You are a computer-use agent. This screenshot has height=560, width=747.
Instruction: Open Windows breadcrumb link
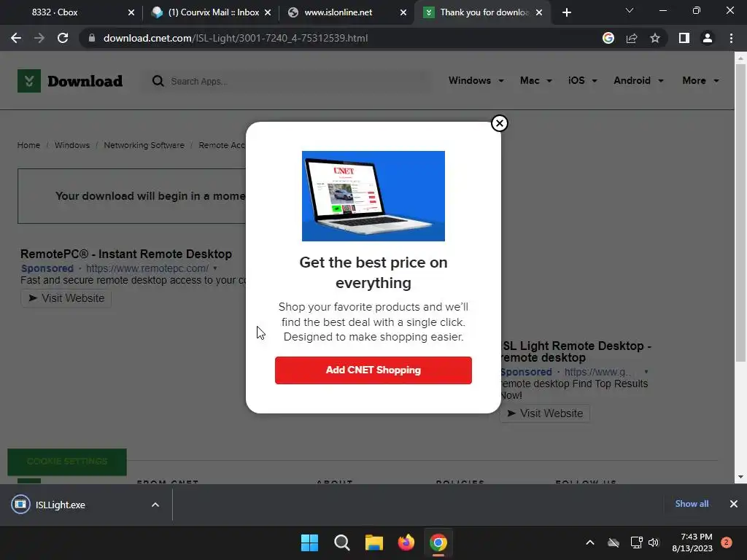tap(72, 145)
